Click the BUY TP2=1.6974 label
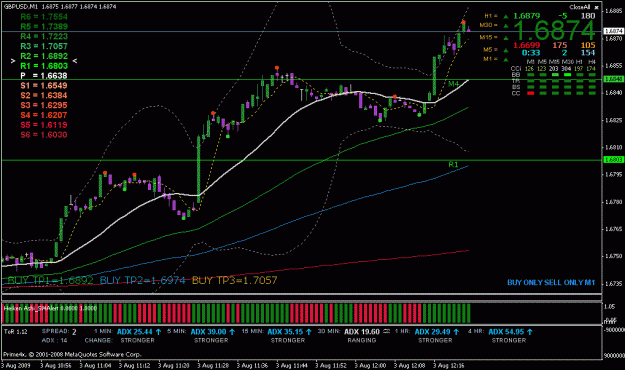 pos(143,280)
